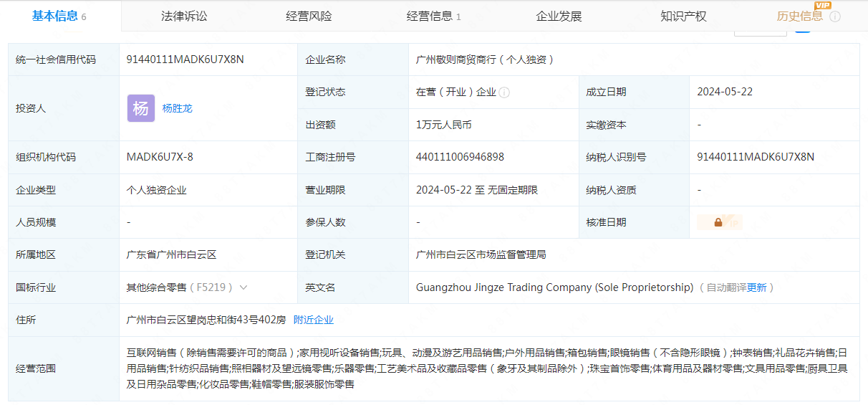Screen dimensions: 868x405
Task: Click establishment date 2024-05-22 next to 成立日期
Action: point(725,92)
